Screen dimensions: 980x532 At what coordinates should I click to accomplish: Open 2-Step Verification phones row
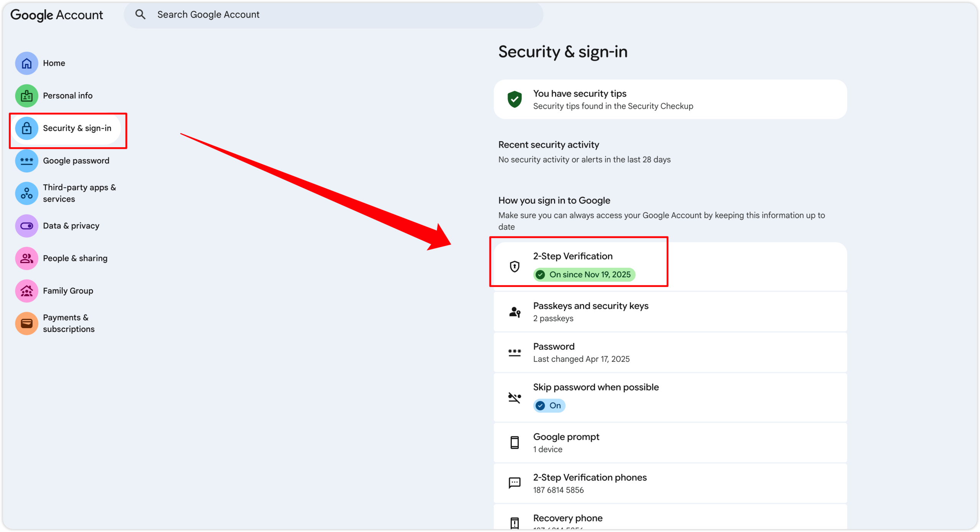tap(670, 483)
